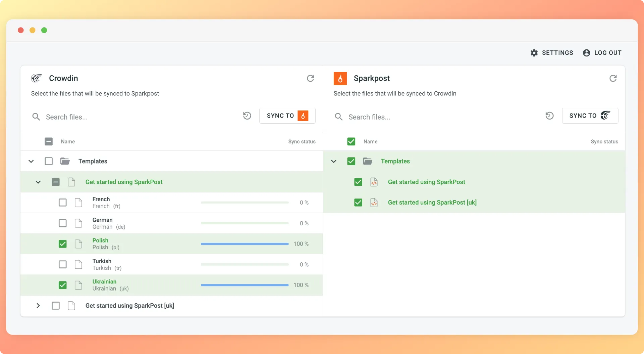Refresh the Sparkpost file list

(x=613, y=78)
